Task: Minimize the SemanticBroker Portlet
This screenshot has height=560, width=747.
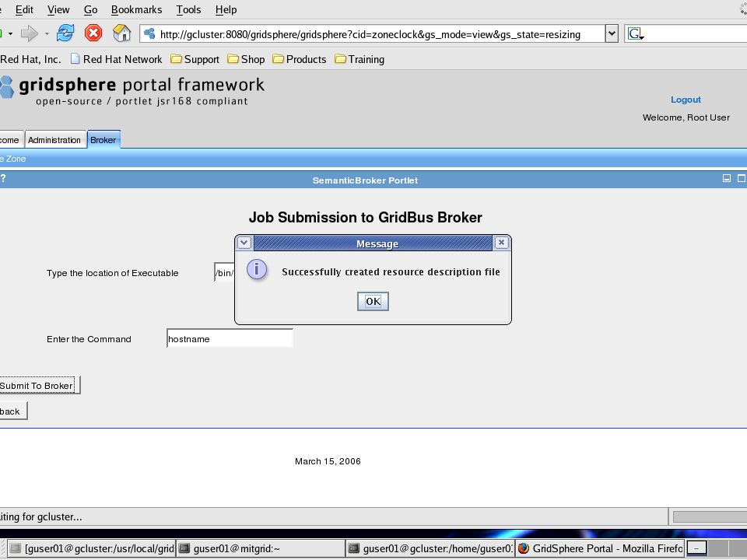Action: tap(727, 178)
